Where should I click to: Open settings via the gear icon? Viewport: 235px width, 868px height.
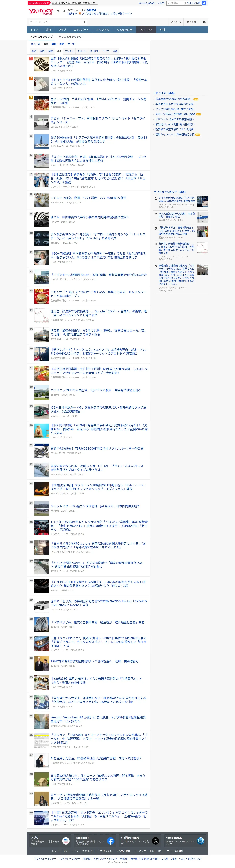click(204, 22)
